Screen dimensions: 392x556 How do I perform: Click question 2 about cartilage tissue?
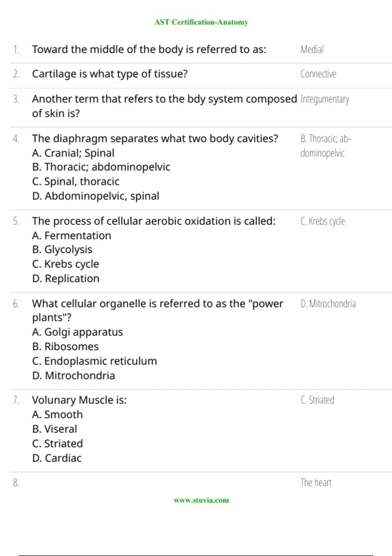110,74
